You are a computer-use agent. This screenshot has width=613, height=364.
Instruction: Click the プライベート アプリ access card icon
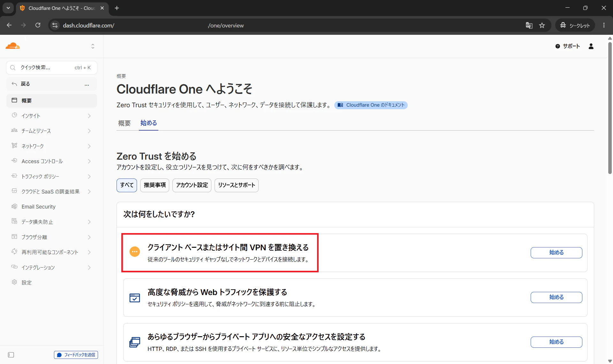point(135,342)
